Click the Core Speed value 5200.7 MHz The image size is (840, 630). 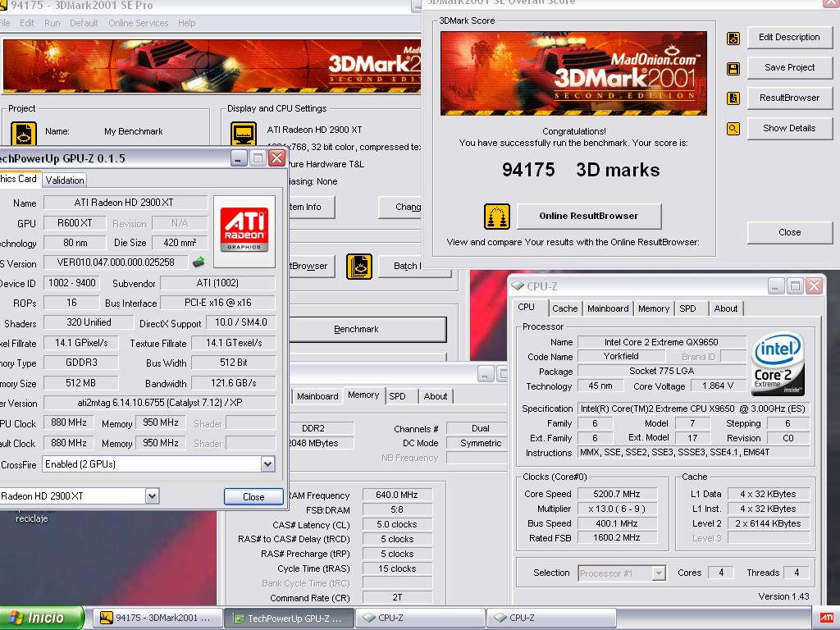pos(617,494)
